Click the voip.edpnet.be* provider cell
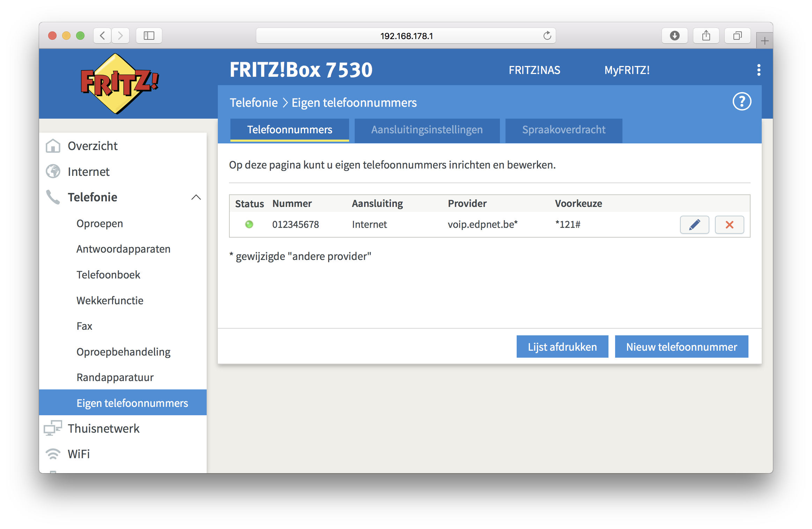This screenshot has height=529, width=812. click(482, 224)
